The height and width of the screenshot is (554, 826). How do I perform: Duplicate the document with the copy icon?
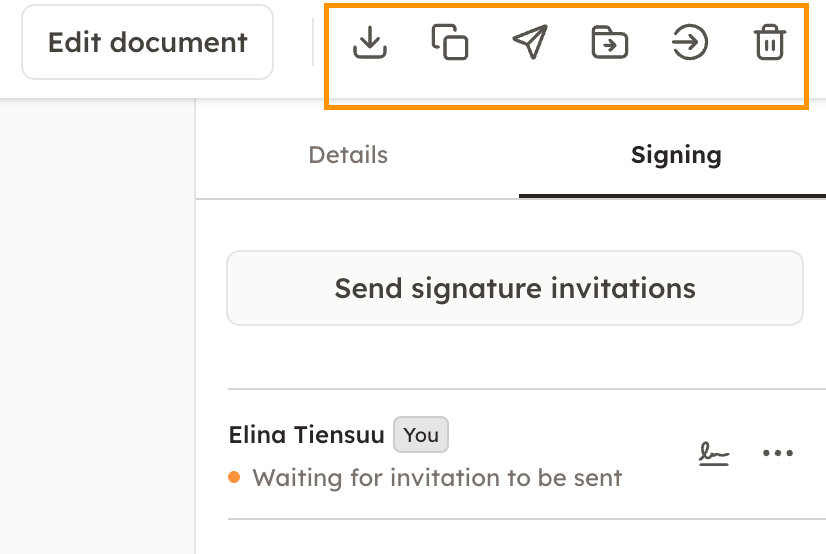(x=450, y=42)
